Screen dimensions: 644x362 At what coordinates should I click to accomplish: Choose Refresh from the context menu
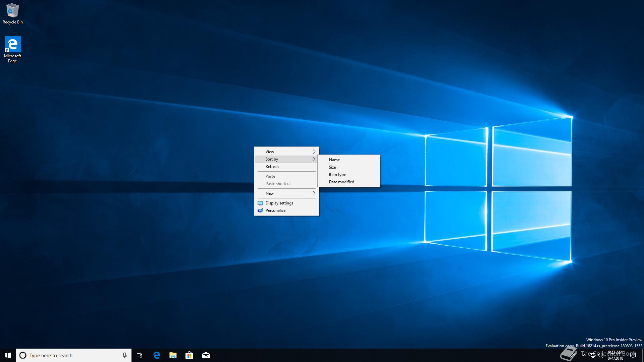coord(286,167)
